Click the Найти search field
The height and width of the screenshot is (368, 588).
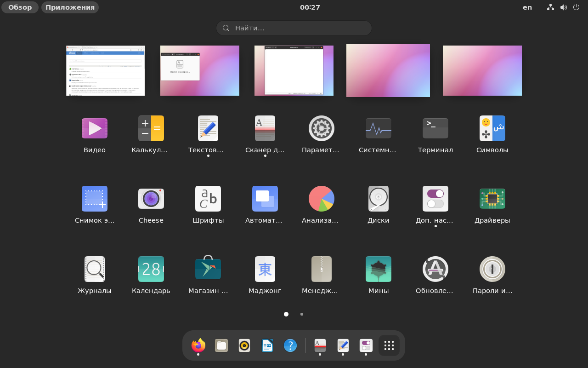tap(294, 28)
